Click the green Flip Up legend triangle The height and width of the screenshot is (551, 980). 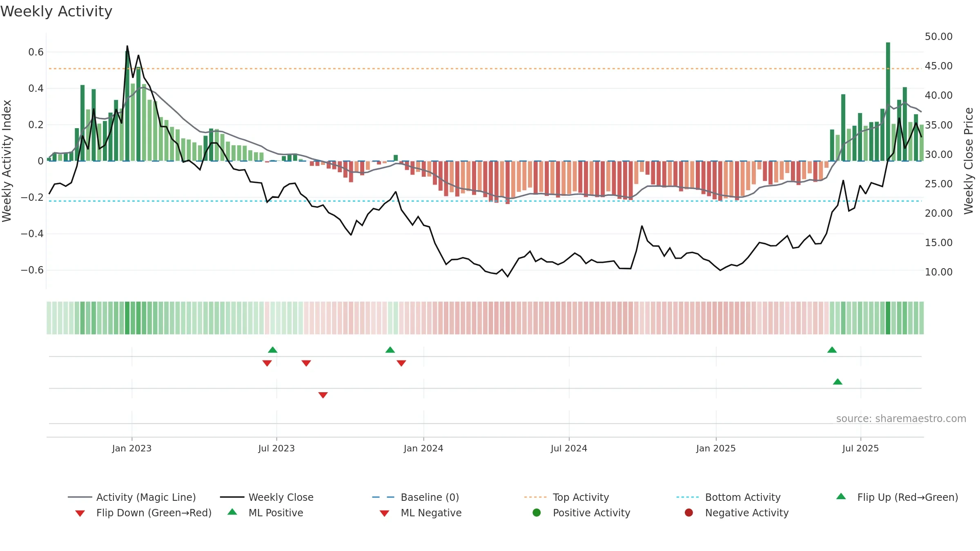pos(841,496)
